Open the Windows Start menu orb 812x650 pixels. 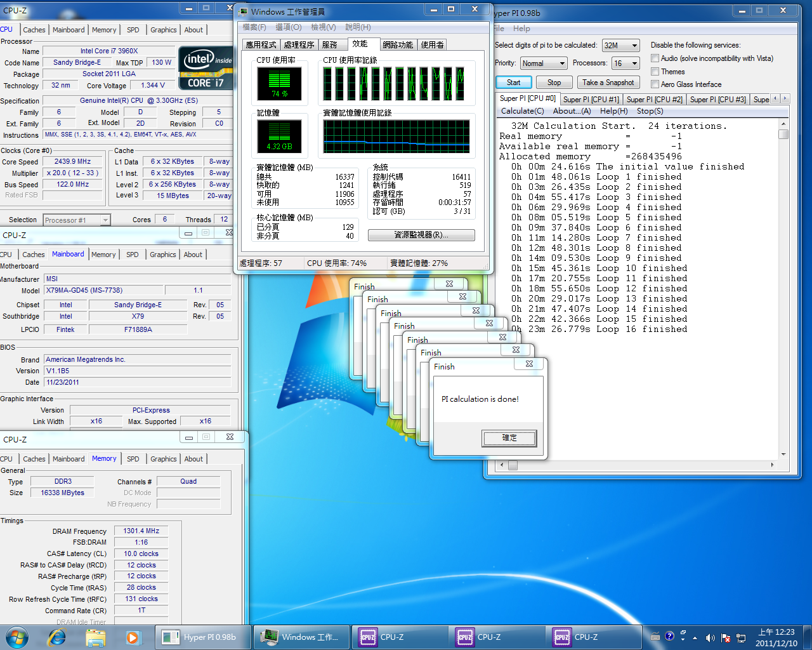[x=17, y=637]
